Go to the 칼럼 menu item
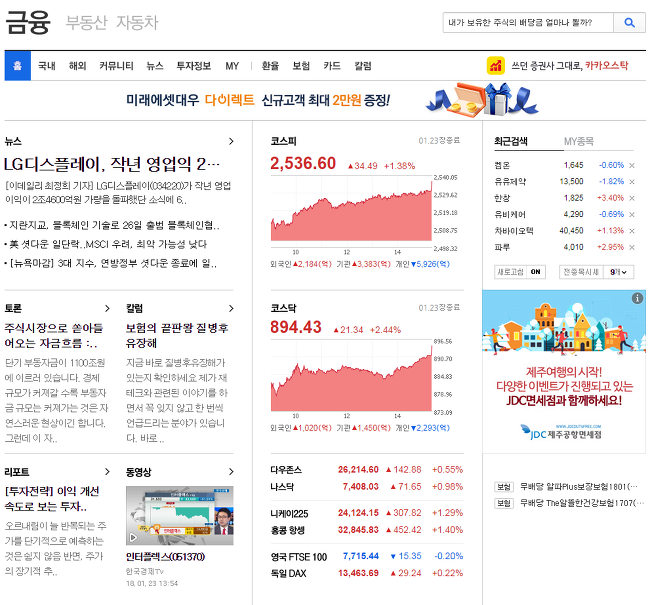This screenshot has width=650, height=605. tap(363, 66)
